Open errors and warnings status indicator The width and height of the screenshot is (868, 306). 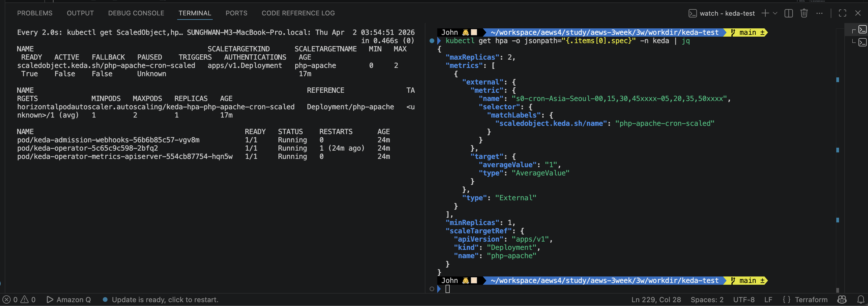19,299
